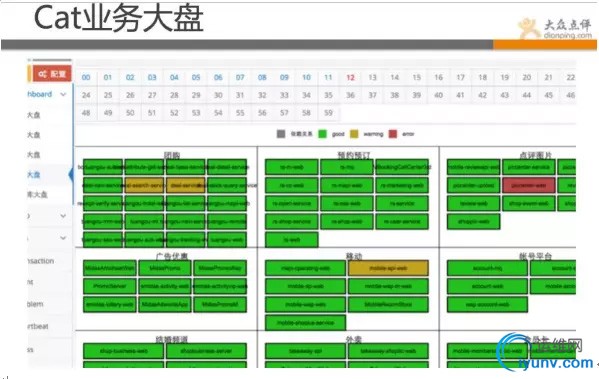Select the current red minute 12
The height and width of the screenshot is (379, 599).
(x=350, y=78)
